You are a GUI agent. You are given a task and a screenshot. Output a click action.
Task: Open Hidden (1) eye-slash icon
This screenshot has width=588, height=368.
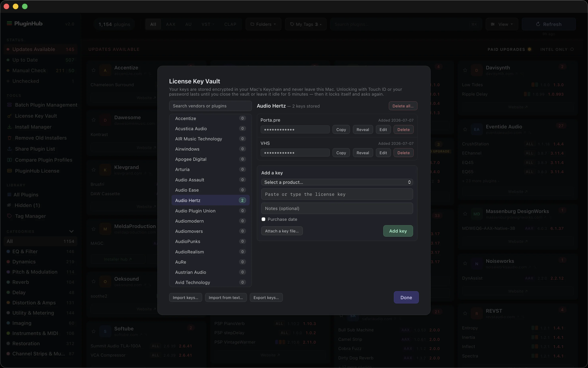tap(9, 205)
